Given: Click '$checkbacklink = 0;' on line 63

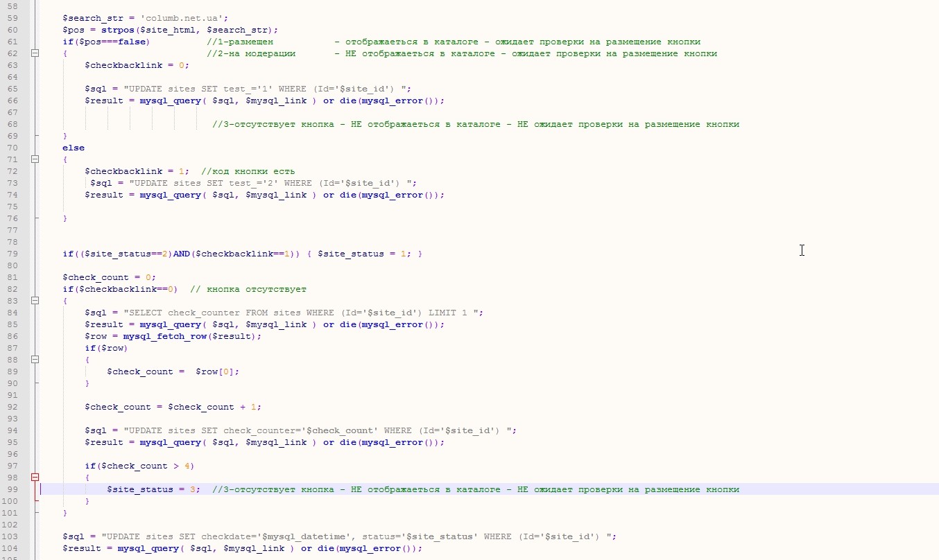Looking at the screenshot, I should (137, 65).
